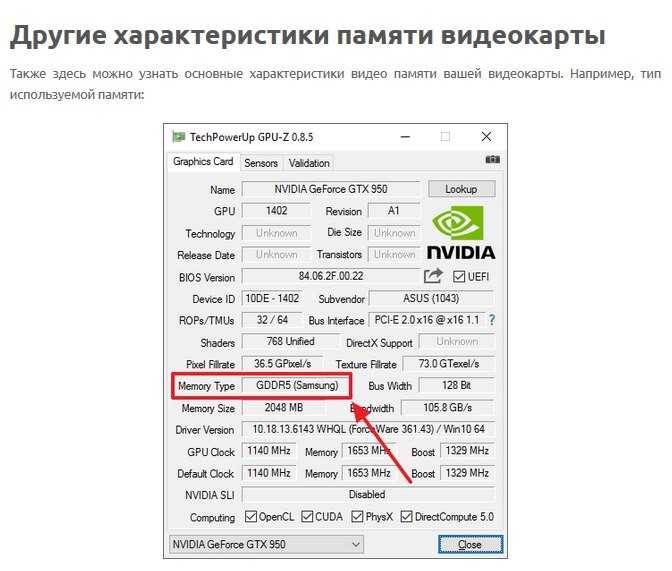This screenshot has width=672, height=571.
Task: Click the DirectX Support field showing Unknown
Action: point(457,342)
